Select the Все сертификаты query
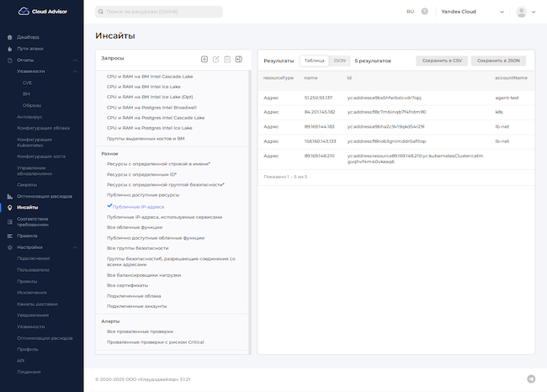 [x=127, y=285]
